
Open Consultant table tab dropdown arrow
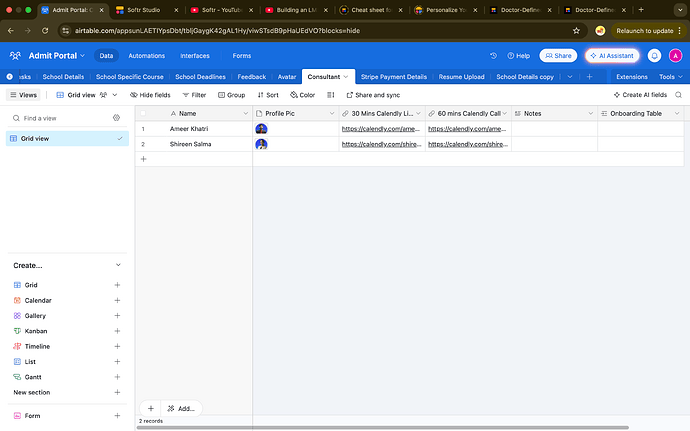[346, 77]
